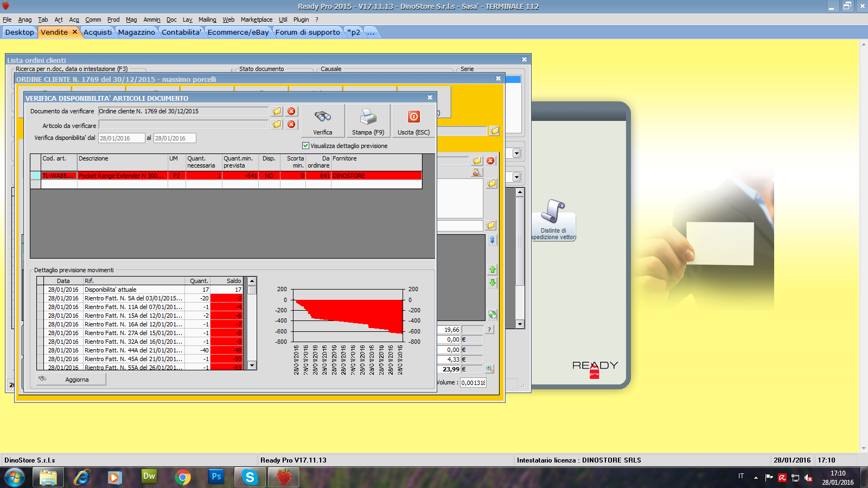
Task: Click the Verifica disponibilita' end date field
Action: coord(175,138)
